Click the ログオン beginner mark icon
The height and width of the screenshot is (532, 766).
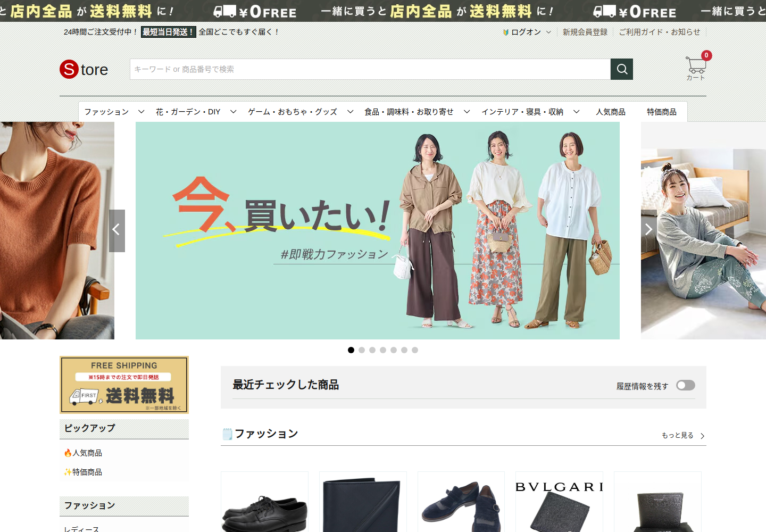(x=506, y=32)
